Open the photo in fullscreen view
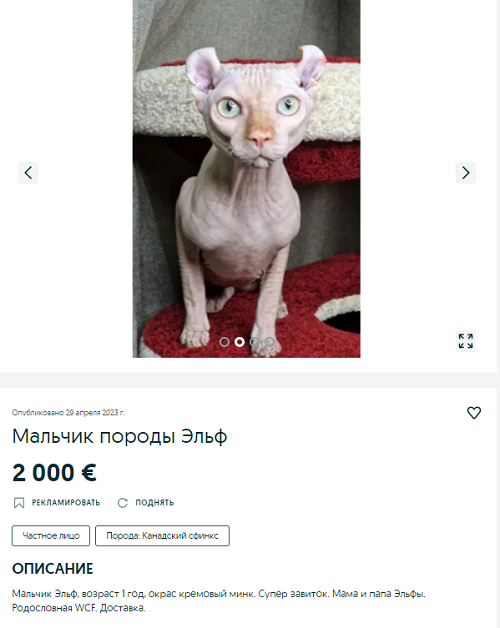Screen dimensions: 500x628 466,341
